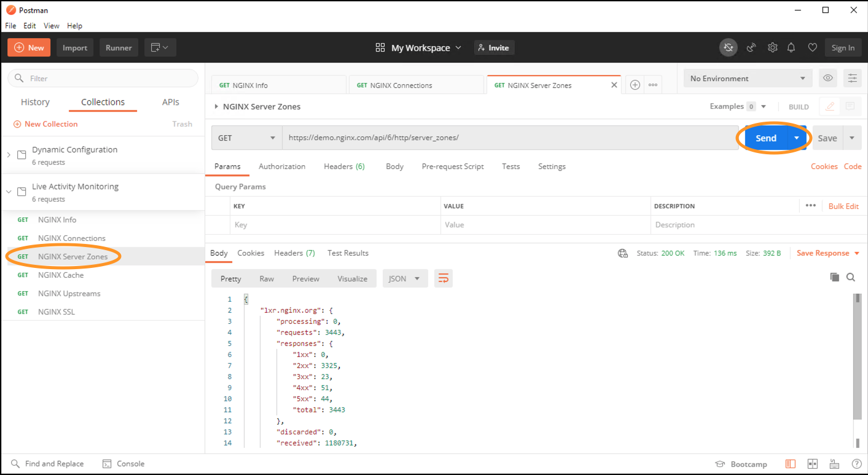Open the comments icon beside BUILD
The image size is (868, 475).
pyautogui.click(x=850, y=106)
